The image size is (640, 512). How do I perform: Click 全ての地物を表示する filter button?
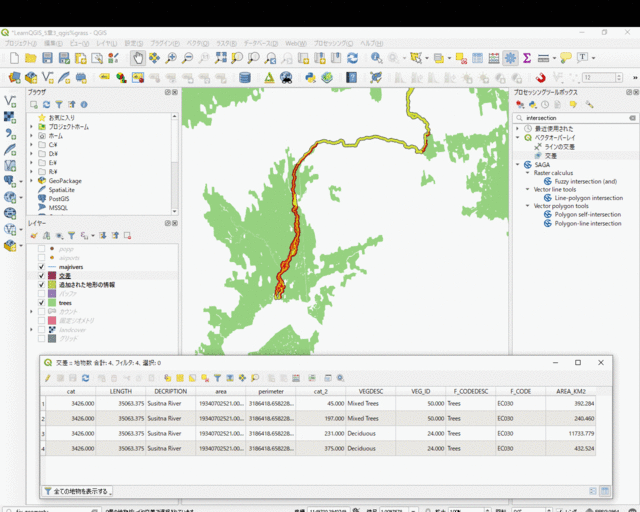tap(77, 491)
